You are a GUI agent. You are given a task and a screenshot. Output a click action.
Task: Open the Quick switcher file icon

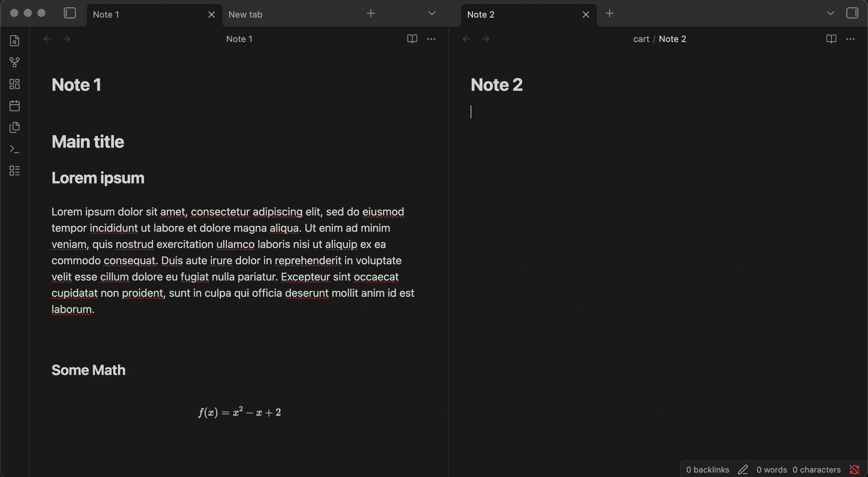[x=14, y=41]
